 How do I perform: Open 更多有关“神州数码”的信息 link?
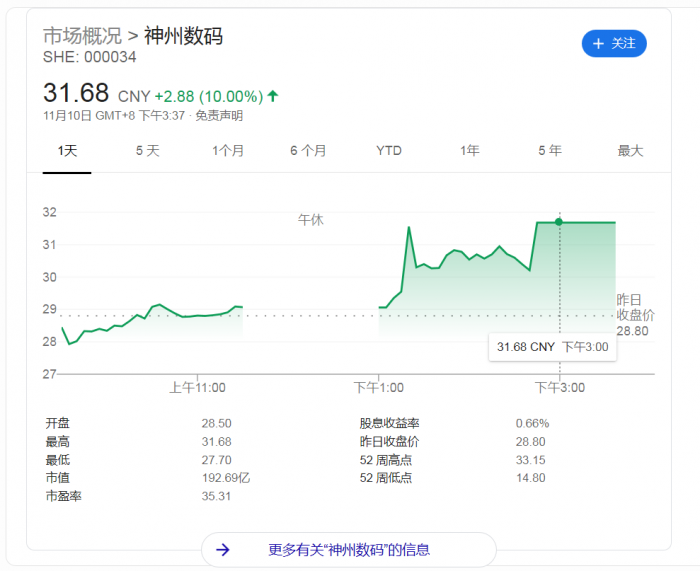(349, 549)
